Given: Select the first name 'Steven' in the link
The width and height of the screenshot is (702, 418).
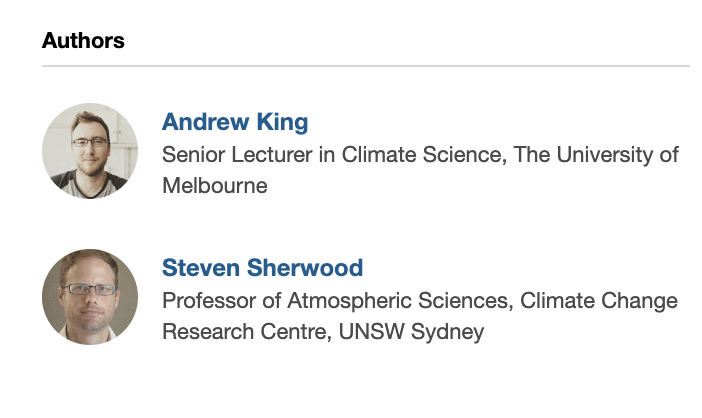Looking at the screenshot, I should coord(198,268).
